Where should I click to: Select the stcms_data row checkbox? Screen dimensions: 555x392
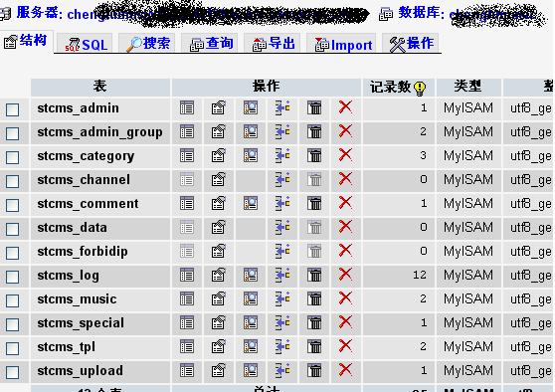[x=12, y=229]
